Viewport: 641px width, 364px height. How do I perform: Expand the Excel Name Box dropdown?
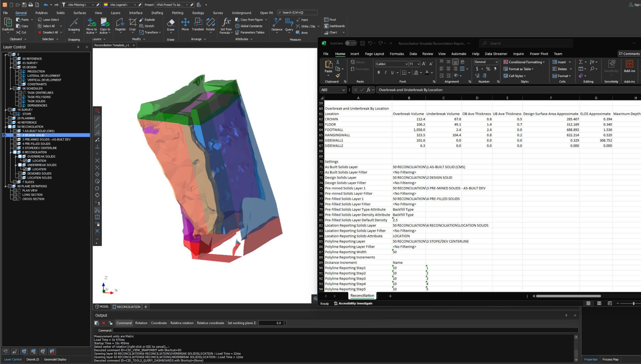(344, 90)
